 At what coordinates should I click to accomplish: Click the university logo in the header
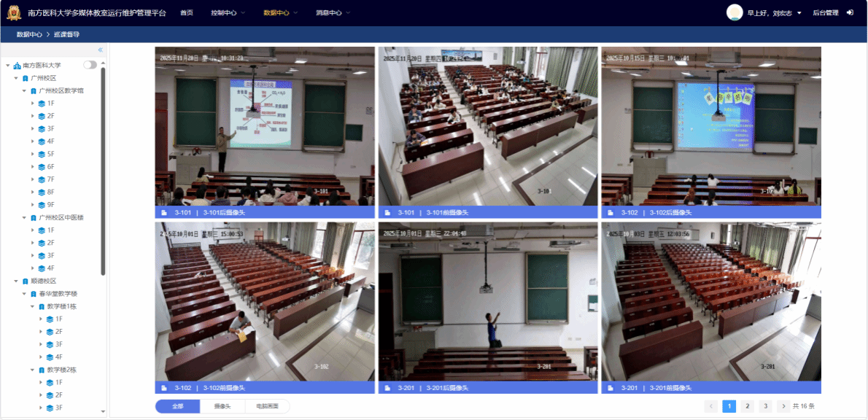coord(14,13)
